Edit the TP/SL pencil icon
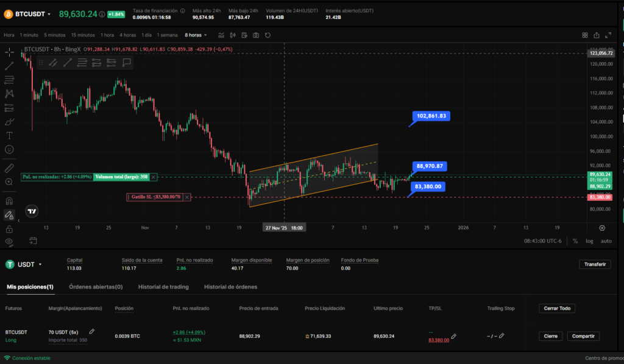Viewport: 624px width, 364px height. click(454, 337)
